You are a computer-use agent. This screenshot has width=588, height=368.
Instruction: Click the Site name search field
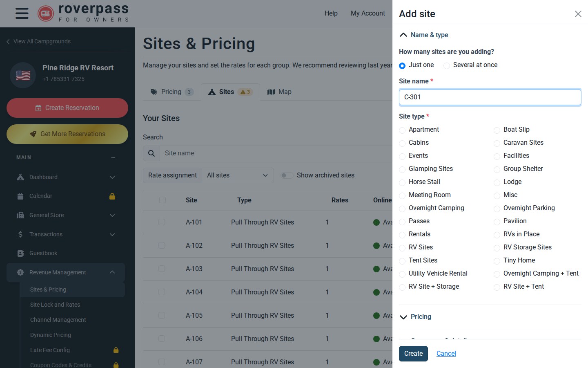click(276, 153)
